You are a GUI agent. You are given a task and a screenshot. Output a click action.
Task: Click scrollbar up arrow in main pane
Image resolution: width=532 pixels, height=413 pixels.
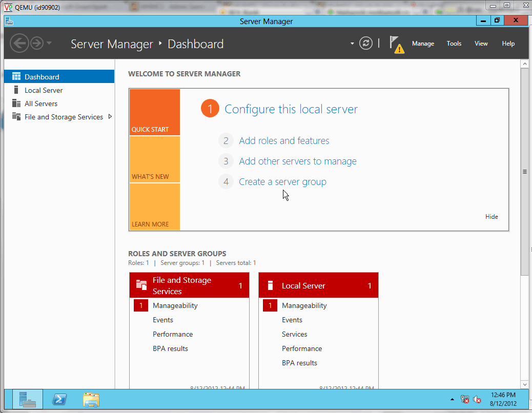click(x=524, y=64)
